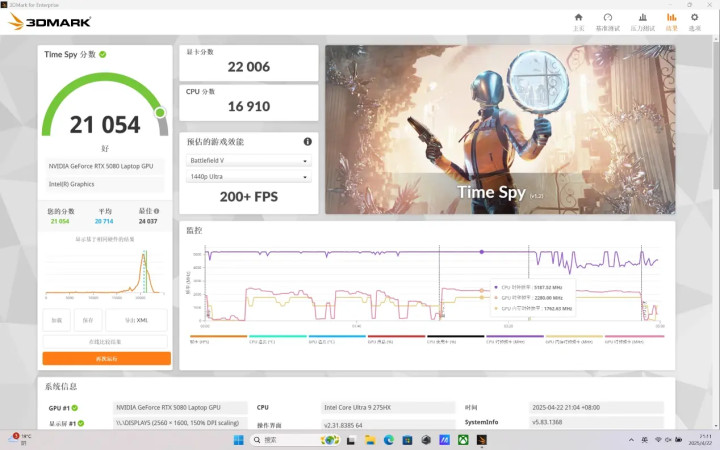This screenshot has width=720, height=450.
Task: Click the compare results online button
Action: 105,342
